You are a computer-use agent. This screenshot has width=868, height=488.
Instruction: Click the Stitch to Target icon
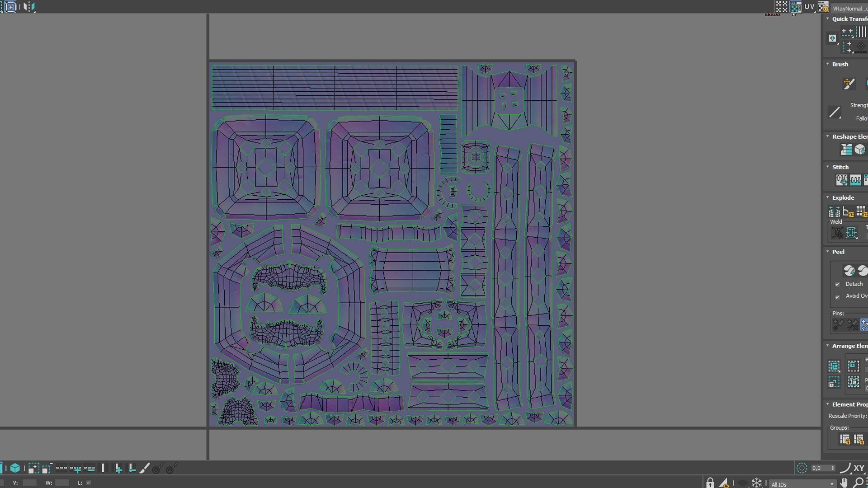[x=841, y=180]
